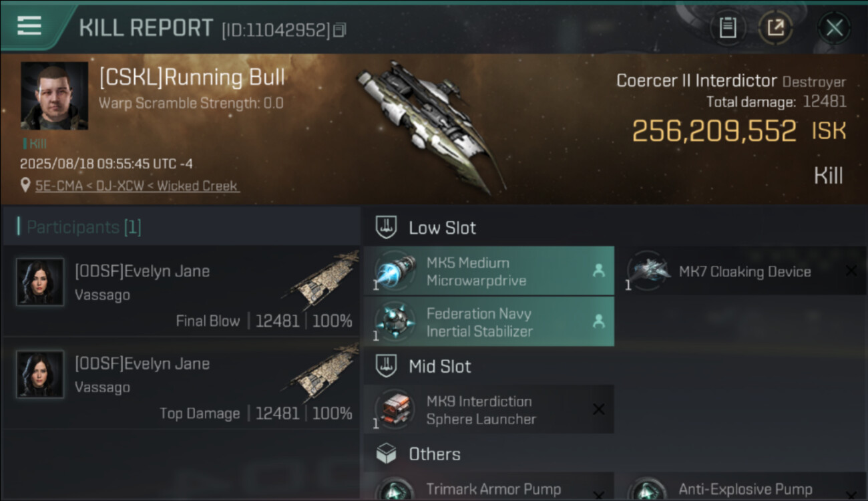View Running Bull's pilot portrait
Image resolution: width=868 pixels, height=501 pixels.
(54, 96)
